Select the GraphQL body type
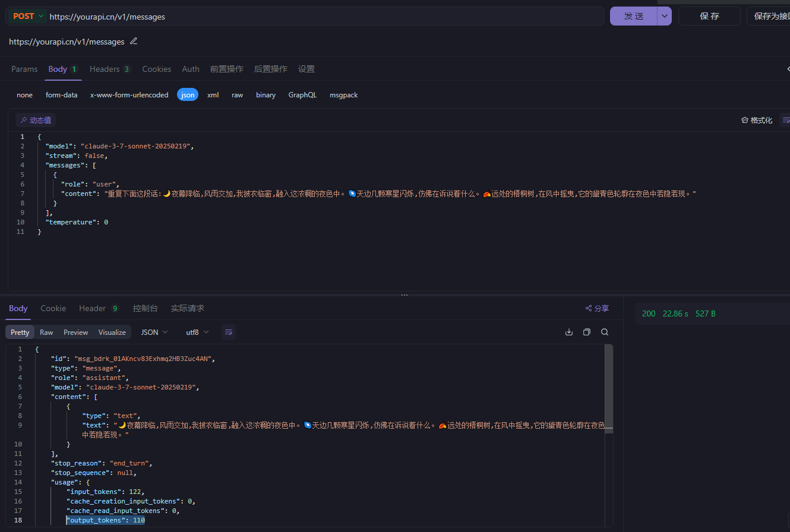The height and width of the screenshot is (532, 790). [x=303, y=95]
